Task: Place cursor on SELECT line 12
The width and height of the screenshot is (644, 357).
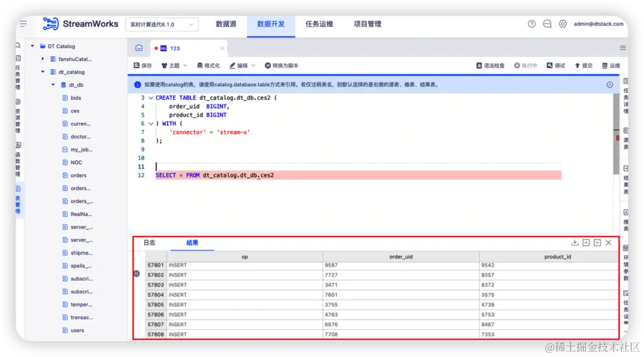Action: (x=358, y=175)
